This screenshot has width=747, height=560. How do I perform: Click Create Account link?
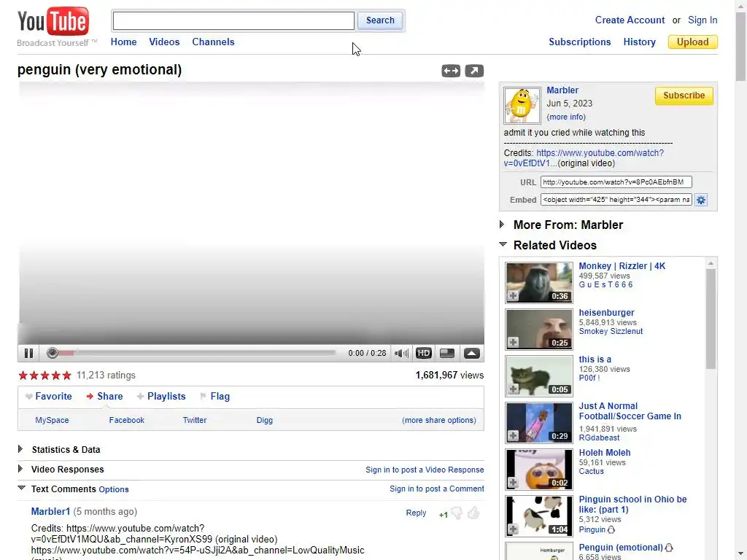[x=630, y=20]
